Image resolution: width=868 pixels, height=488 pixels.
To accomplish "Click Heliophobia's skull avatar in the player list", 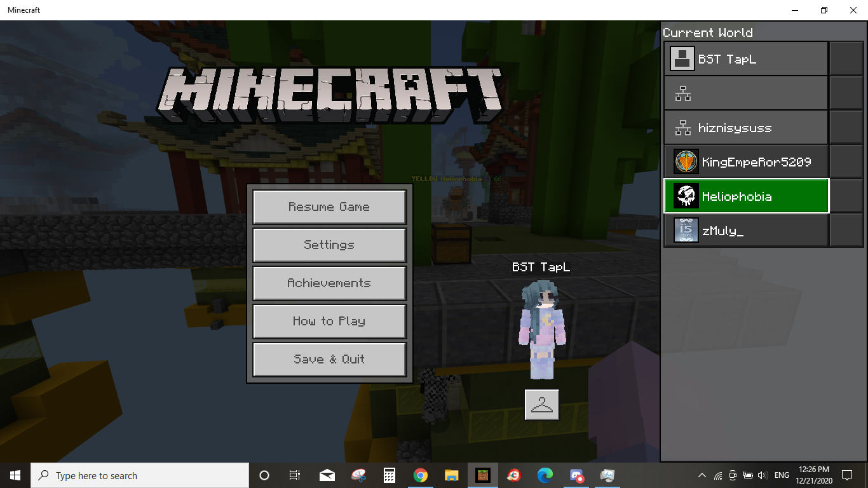I will pos(686,196).
